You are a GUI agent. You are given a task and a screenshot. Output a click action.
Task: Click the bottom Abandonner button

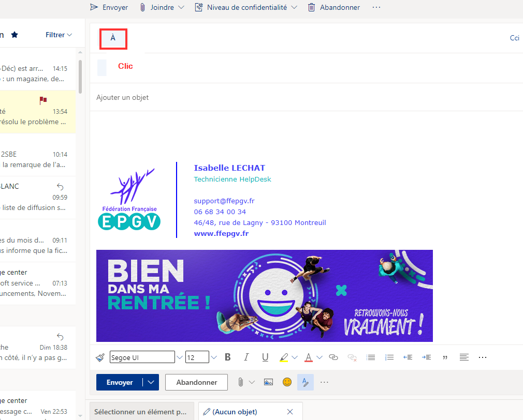[196, 382]
